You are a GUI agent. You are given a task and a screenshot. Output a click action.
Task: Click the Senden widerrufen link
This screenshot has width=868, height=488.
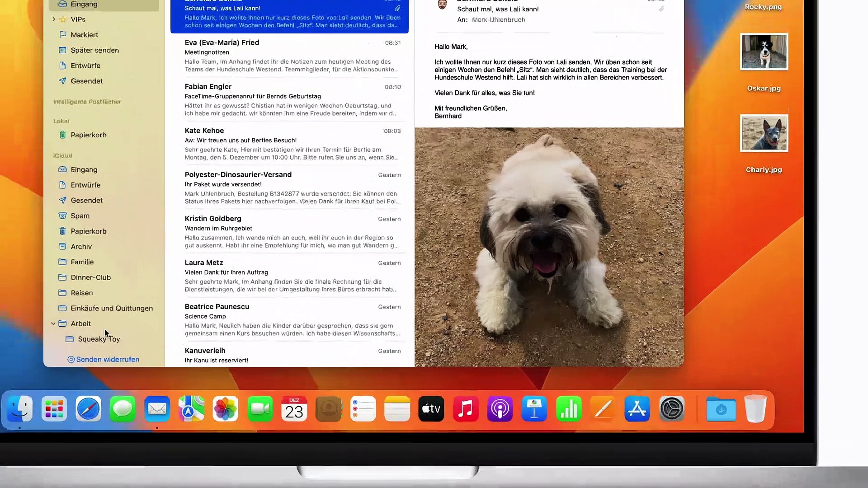[107, 360]
